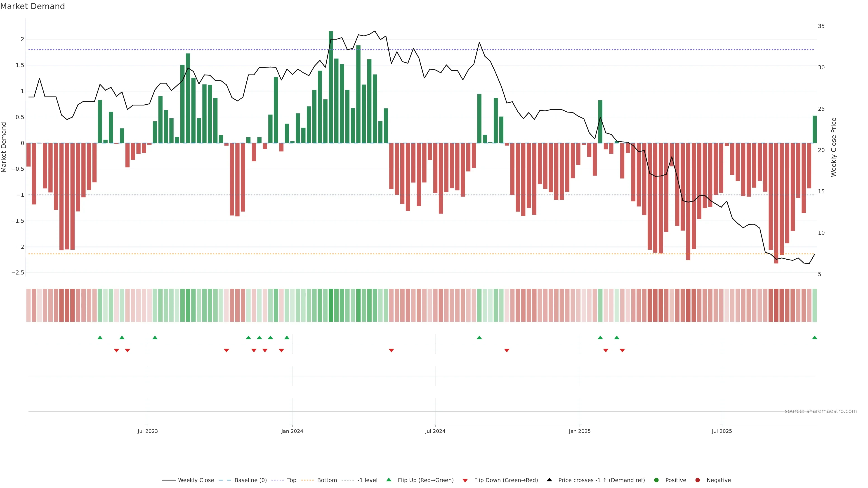Click the first red flip-down marker
The image size is (868, 488).
point(116,351)
